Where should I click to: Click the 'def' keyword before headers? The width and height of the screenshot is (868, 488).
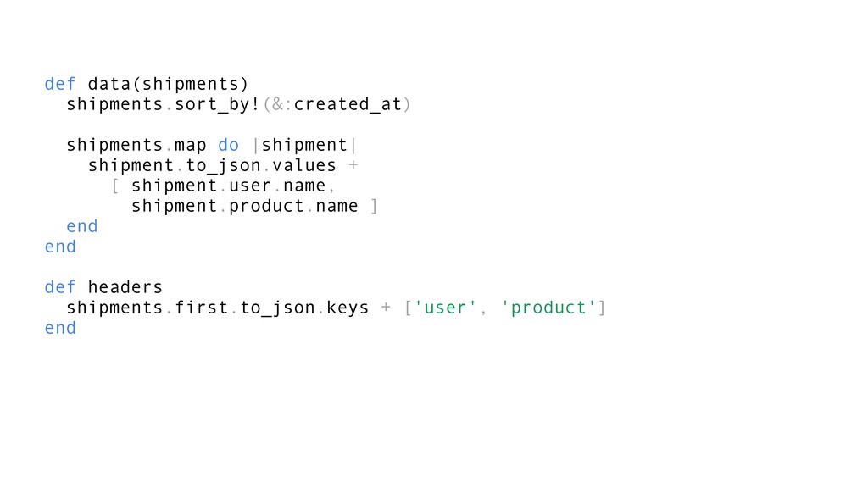(60, 287)
